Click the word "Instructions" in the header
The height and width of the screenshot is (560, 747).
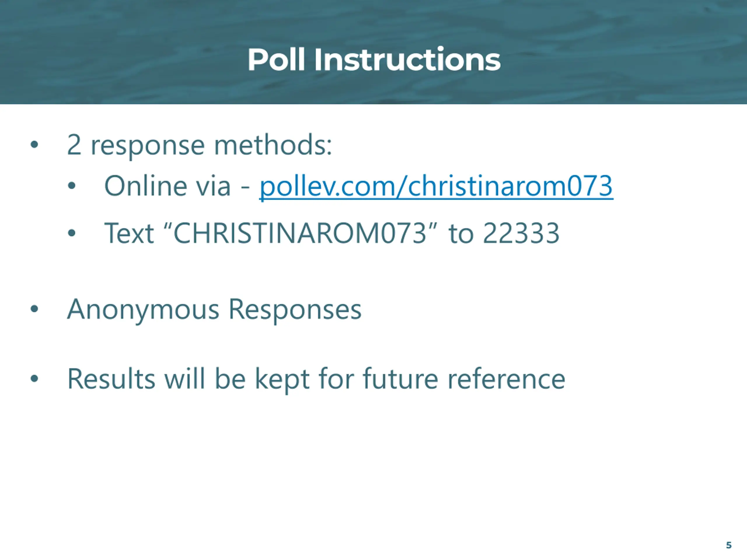point(407,60)
